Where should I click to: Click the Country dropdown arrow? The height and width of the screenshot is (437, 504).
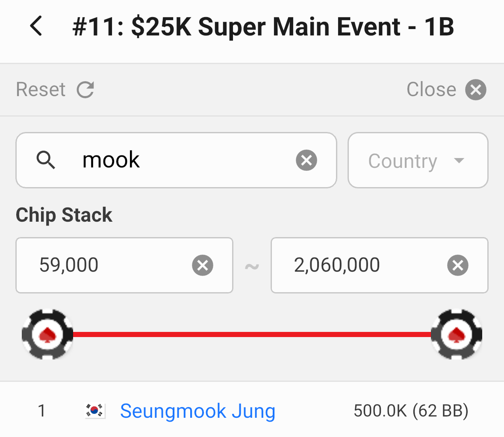[x=459, y=161]
